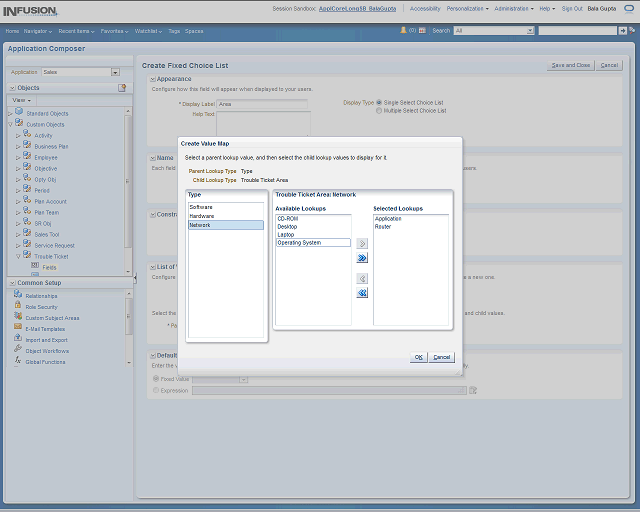
Task: Select Operating System in Available Lookups
Action: pos(298,243)
